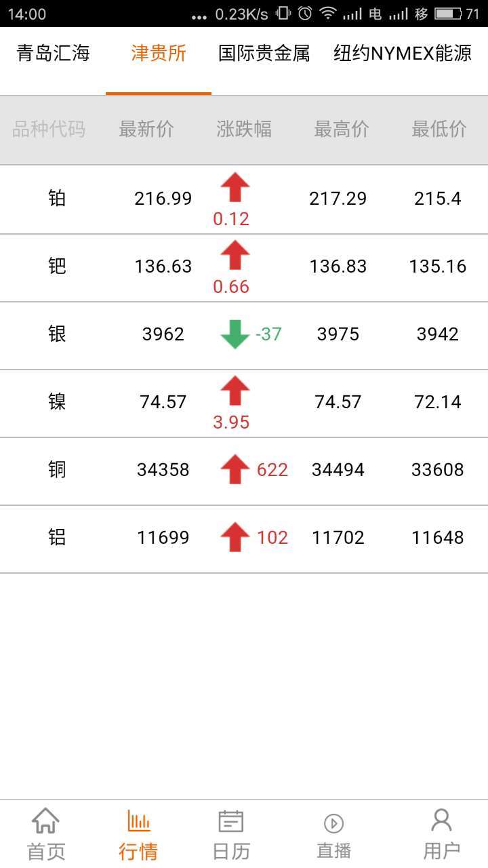Tap the red up arrow for 铜
Image resolution: width=488 pixels, height=868 pixels.
(x=235, y=470)
